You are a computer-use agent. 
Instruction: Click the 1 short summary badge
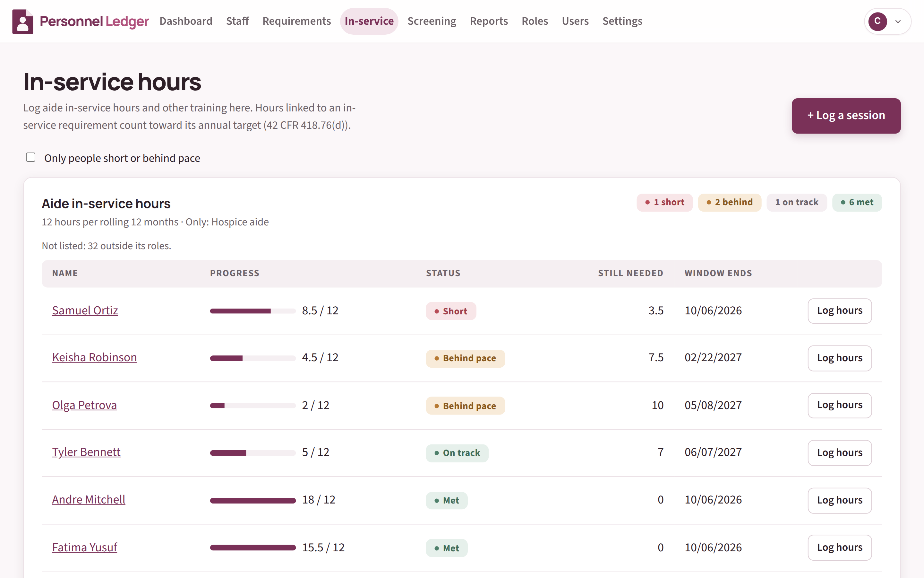pos(664,202)
